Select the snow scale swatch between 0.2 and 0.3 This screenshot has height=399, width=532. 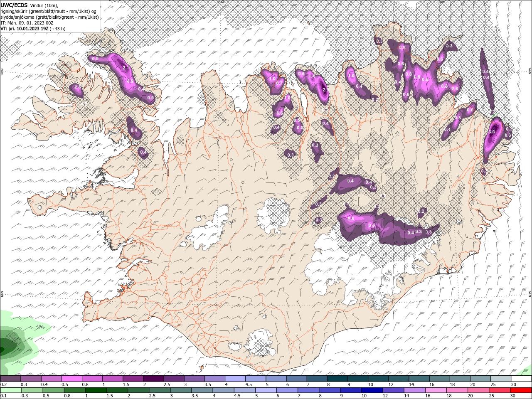(x=10, y=379)
